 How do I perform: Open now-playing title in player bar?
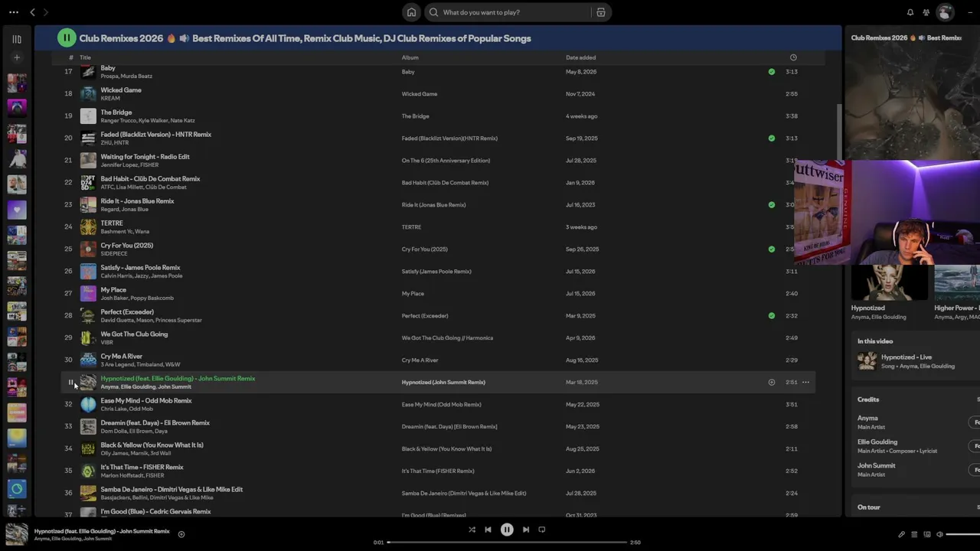point(102,531)
